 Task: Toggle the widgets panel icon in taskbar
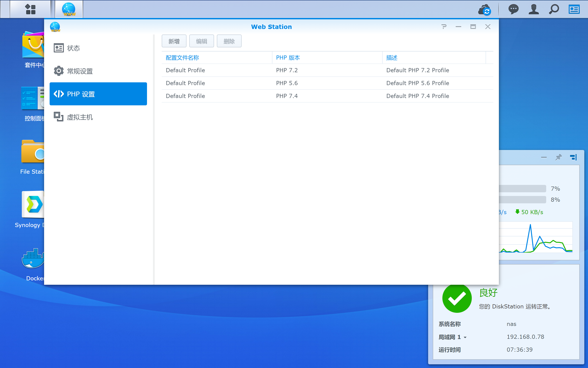574,9
